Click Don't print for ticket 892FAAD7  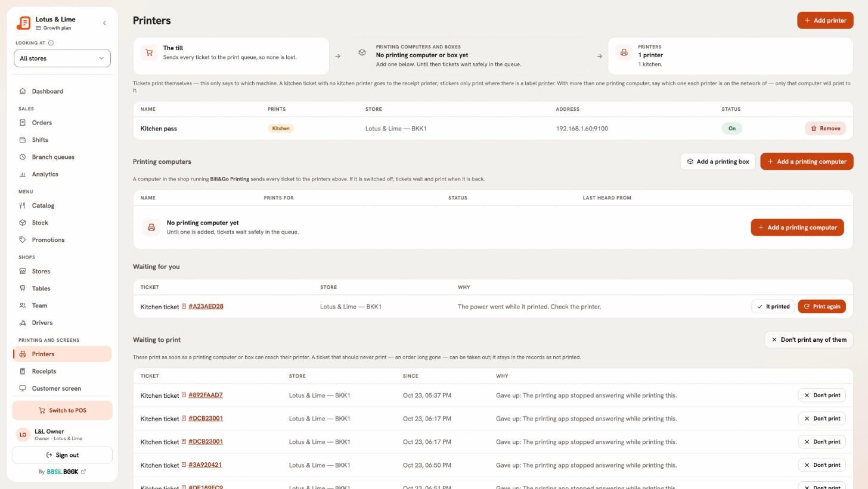coord(821,395)
